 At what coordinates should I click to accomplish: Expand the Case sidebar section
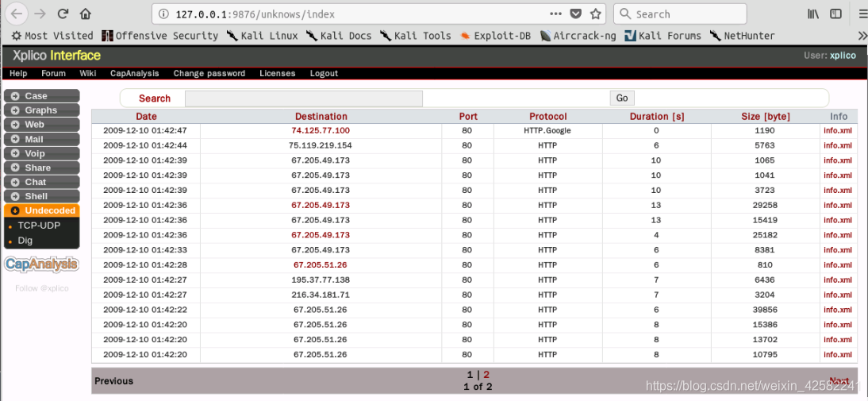point(41,96)
